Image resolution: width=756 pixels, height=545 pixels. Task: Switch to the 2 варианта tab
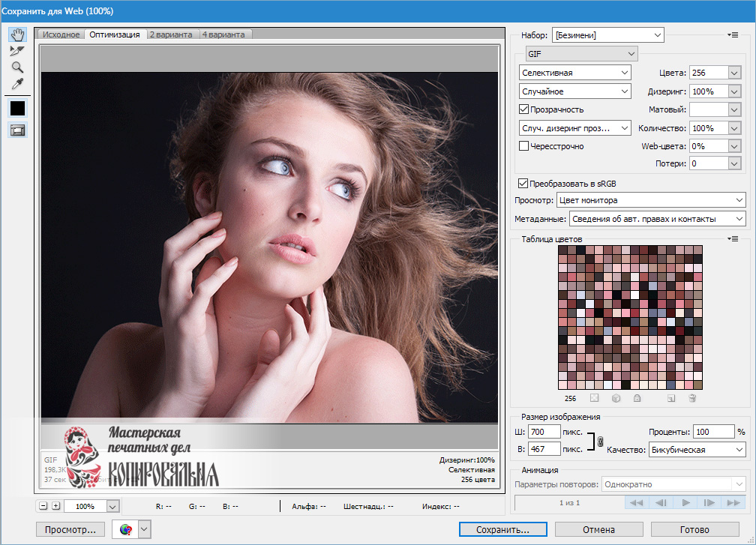pos(171,34)
